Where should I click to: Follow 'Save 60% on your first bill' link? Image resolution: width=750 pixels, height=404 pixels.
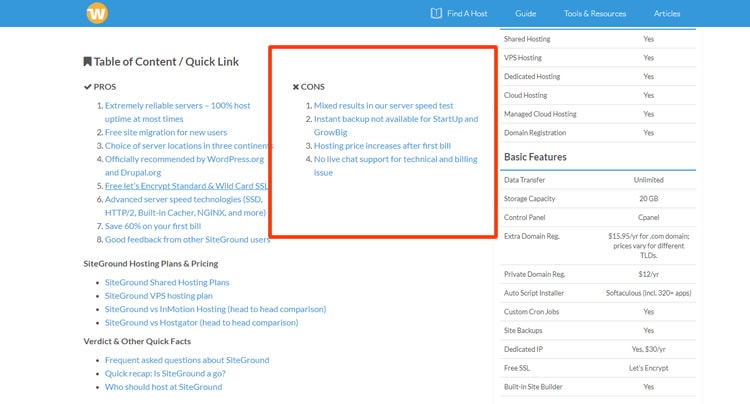pyautogui.click(x=153, y=226)
